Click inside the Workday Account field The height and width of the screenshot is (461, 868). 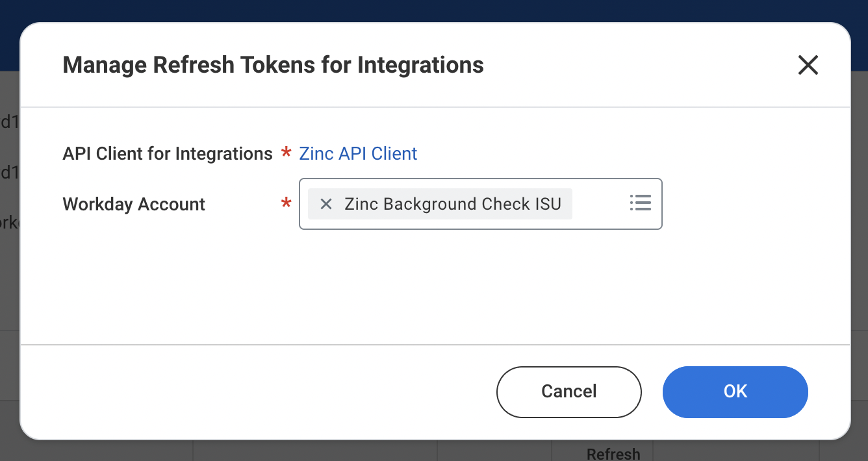(480, 204)
